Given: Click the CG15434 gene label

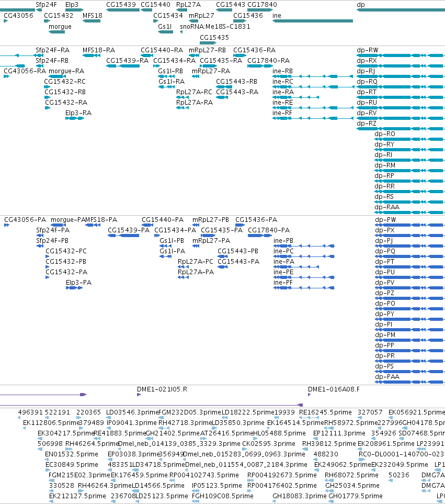Looking at the screenshot, I should pyautogui.click(x=168, y=15).
